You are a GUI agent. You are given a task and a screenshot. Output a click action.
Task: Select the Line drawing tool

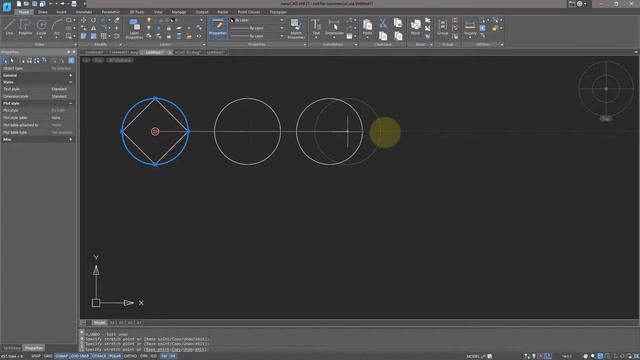pos(9,27)
